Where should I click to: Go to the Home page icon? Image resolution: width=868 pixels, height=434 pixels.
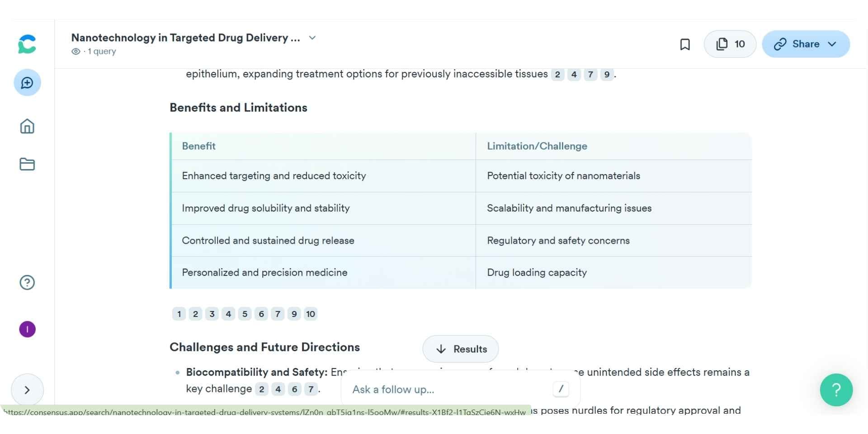27,126
